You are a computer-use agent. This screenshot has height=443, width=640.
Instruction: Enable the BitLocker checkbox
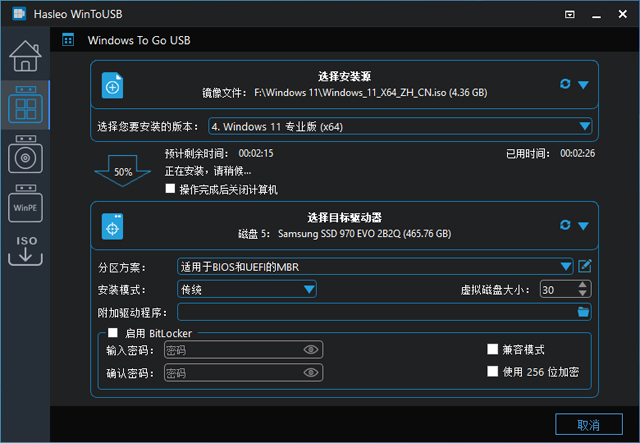[x=113, y=332]
